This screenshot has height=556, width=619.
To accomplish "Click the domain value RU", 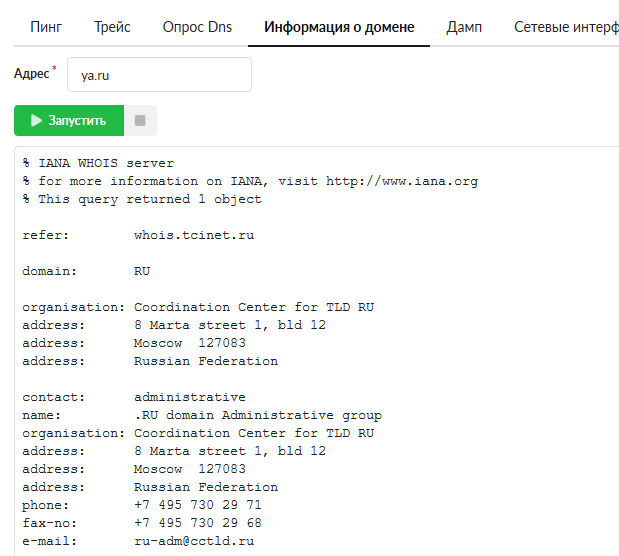I will 142,271.
